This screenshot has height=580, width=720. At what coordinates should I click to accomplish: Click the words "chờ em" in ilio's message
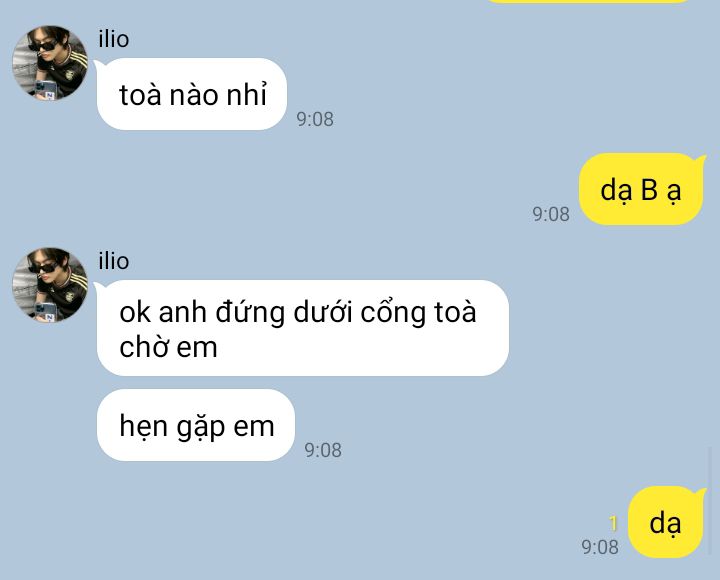169,347
